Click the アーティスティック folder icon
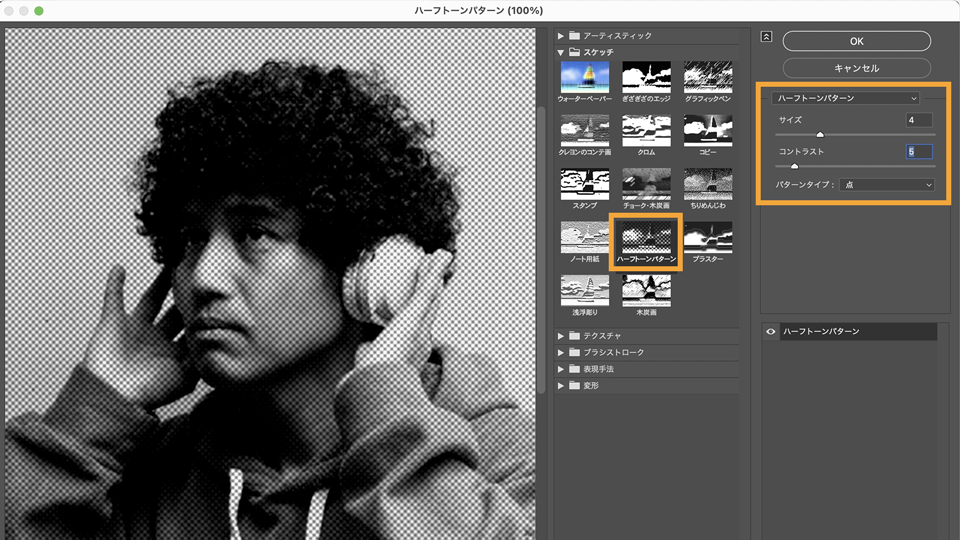The width and height of the screenshot is (960, 540). pos(574,36)
